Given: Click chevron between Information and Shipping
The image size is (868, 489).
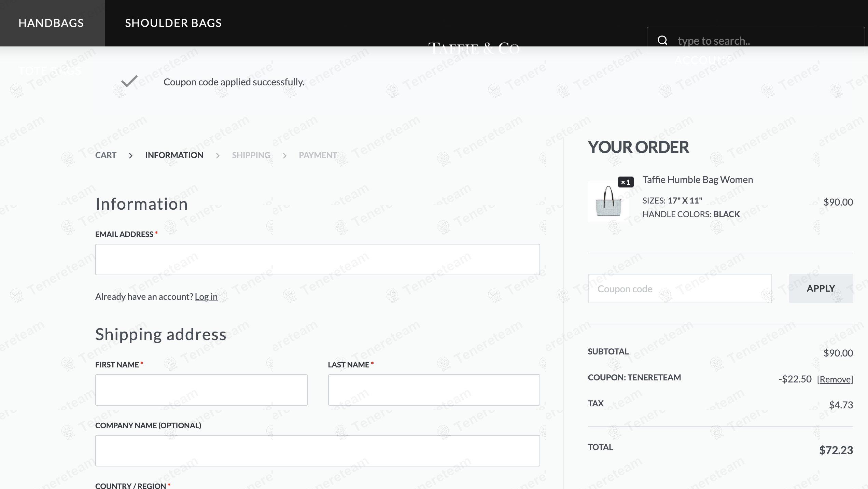Looking at the screenshot, I should [218, 156].
